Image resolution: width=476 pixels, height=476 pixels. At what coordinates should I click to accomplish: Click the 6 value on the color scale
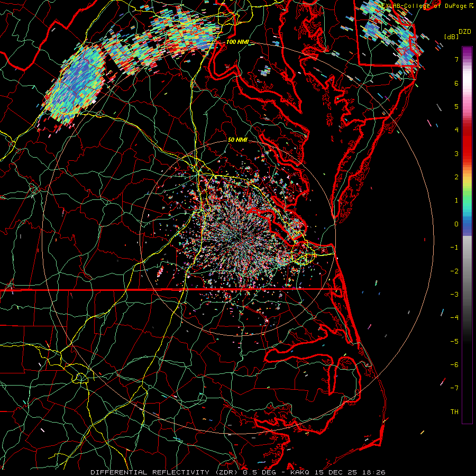click(456, 83)
